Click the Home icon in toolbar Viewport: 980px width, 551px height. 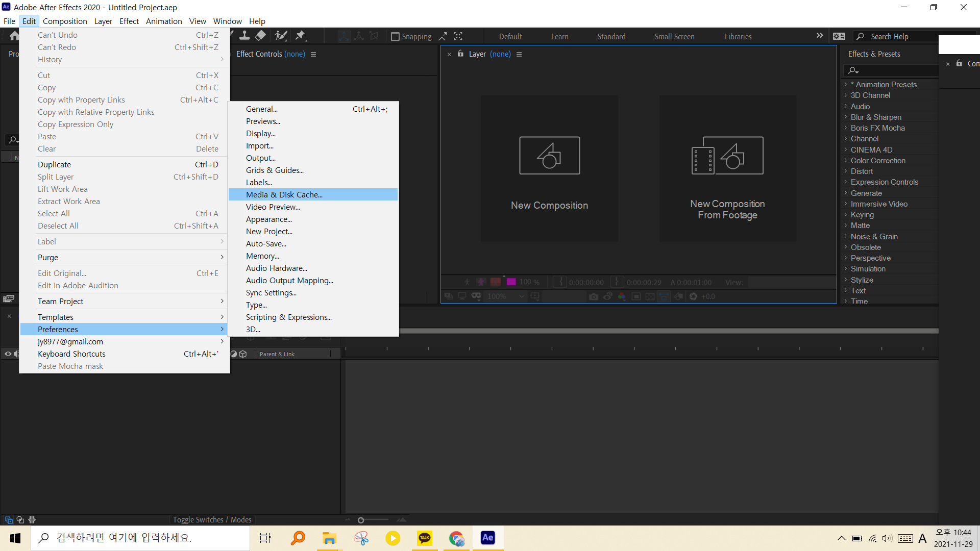point(14,36)
